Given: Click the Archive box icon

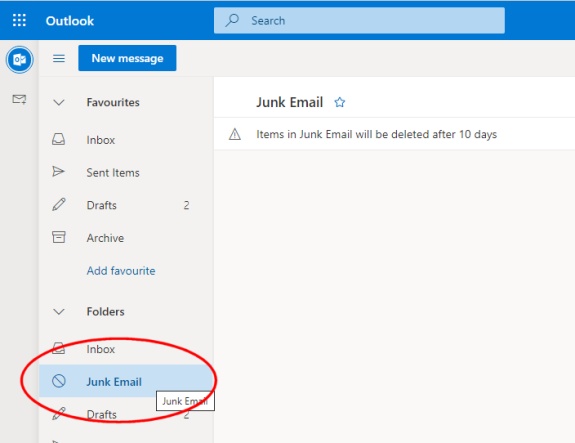Looking at the screenshot, I should 59,237.
